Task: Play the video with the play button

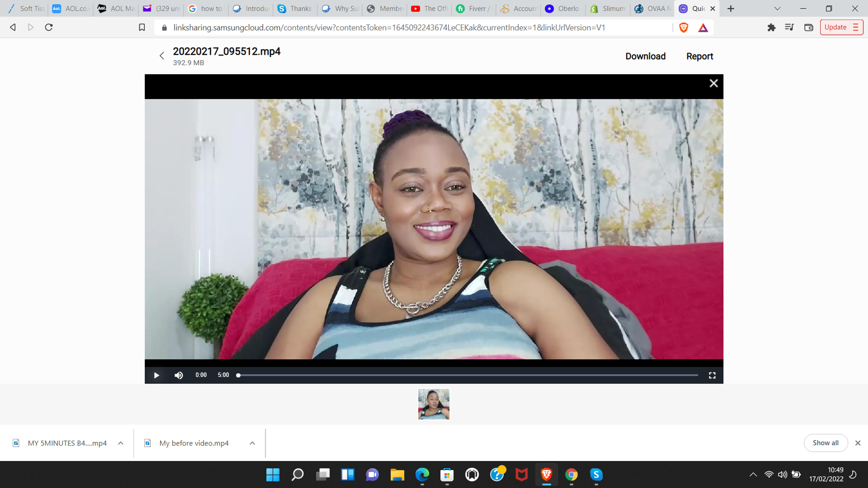Action: (x=156, y=375)
